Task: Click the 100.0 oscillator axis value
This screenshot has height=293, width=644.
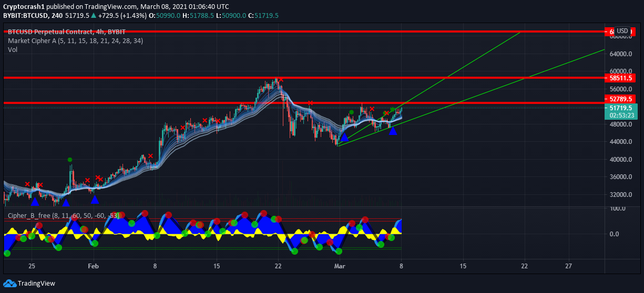Action: [x=617, y=209]
